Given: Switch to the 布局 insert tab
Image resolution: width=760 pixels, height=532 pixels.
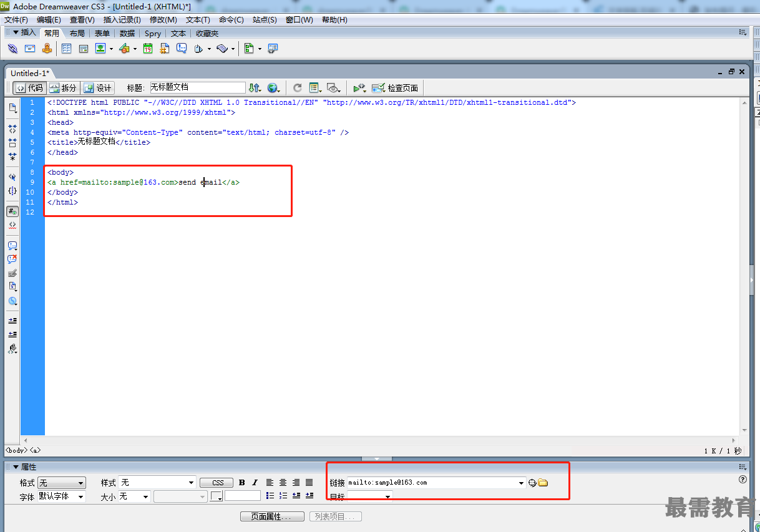Looking at the screenshot, I should click(x=77, y=34).
